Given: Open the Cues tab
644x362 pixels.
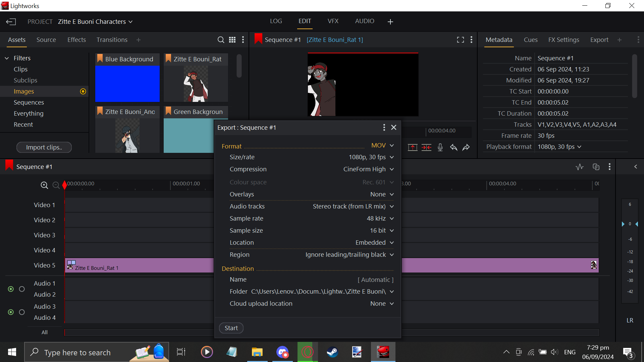Looking at the screenshot, I should click(531, 40).
